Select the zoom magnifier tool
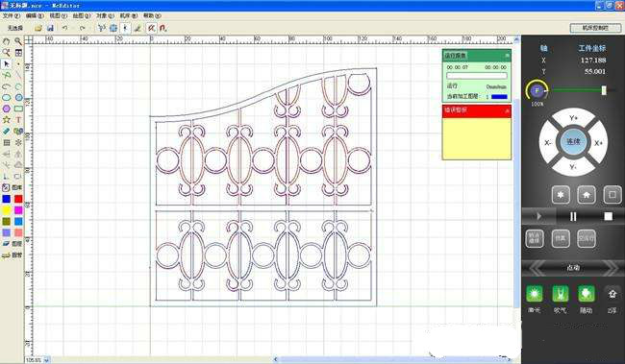 pos(18,41)
